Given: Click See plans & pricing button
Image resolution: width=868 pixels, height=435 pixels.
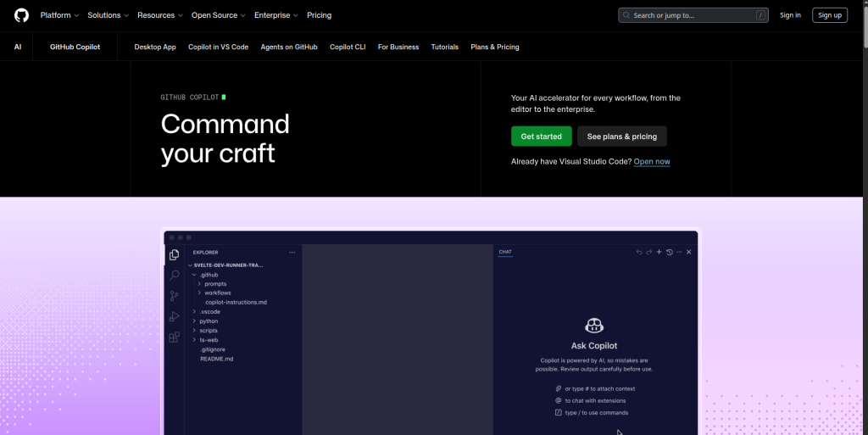Looking at the screenshot, I should (621, 137).
